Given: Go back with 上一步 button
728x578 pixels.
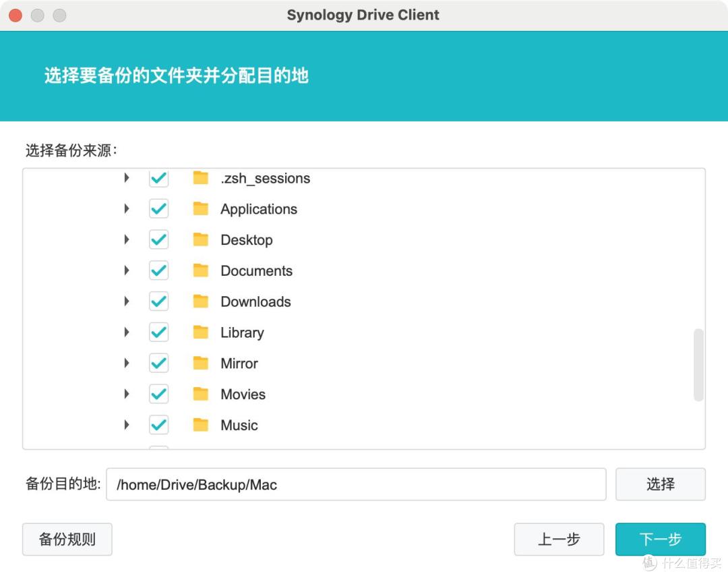Looking at the screenshot, I should point(559,539).
